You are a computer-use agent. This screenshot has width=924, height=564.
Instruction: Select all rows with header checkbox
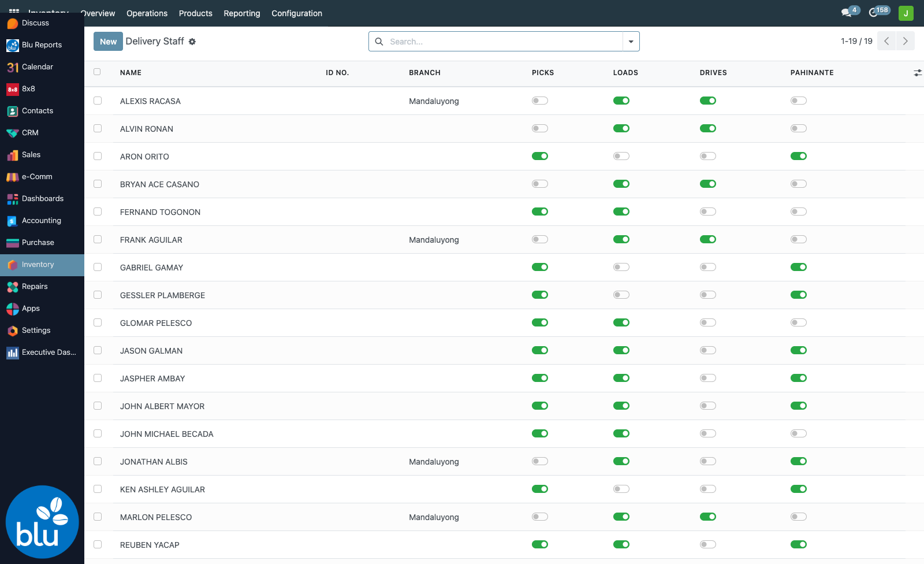[x=97, y=72]
